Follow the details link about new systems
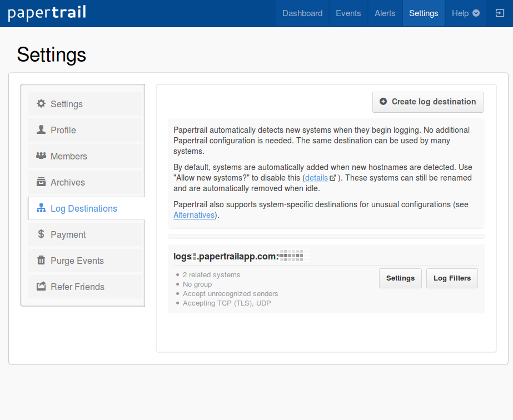 tap(316, 178)
